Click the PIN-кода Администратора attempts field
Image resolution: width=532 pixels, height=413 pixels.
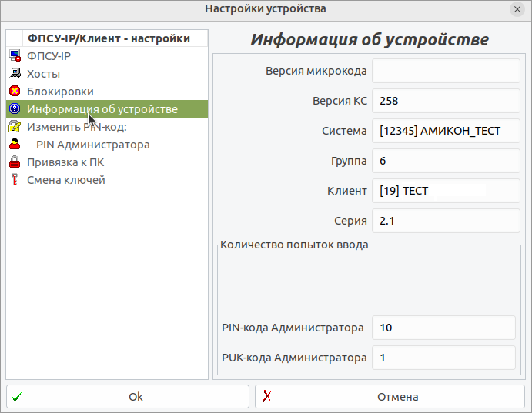tap(443, 328)
